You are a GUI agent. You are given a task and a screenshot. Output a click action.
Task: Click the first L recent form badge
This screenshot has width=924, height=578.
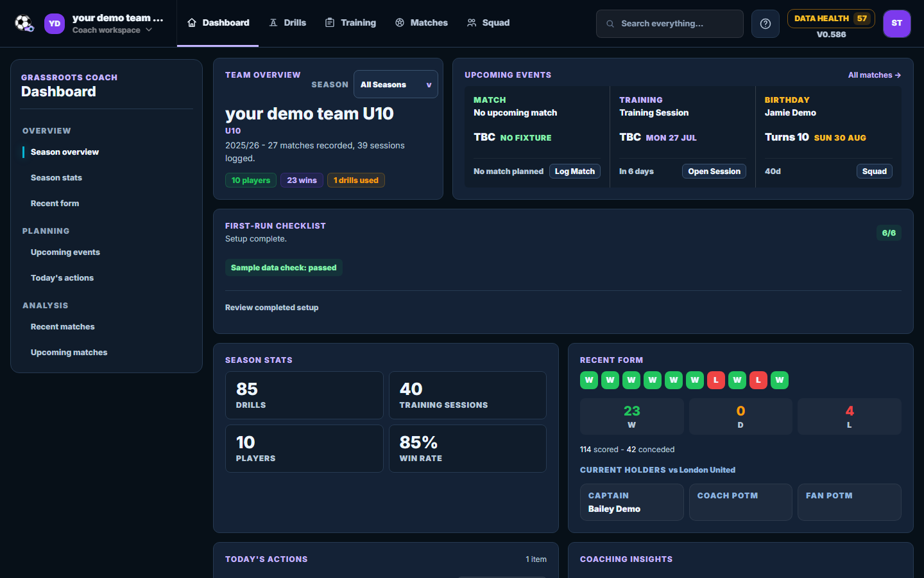(x=716, y=380)
